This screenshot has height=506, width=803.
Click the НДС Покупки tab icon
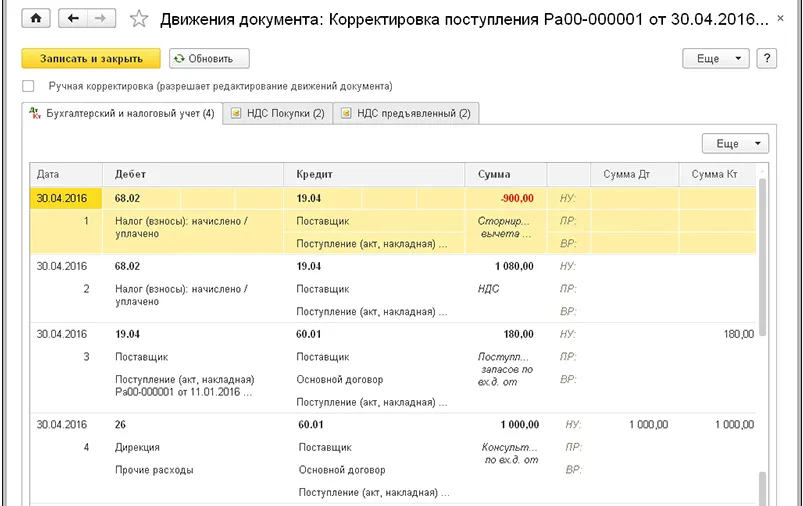236,113
